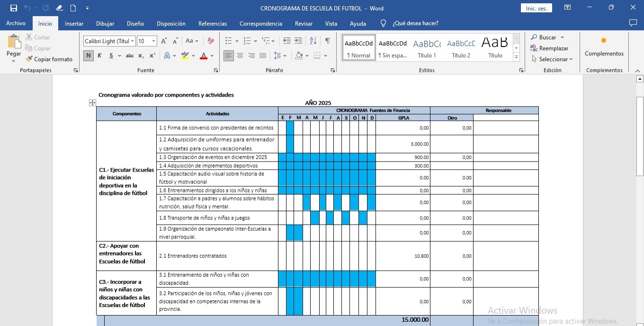This screenshot has height=326, width=644.
Task: Open the Insertar ribbon tab
Action: click(x=74, y=23)
